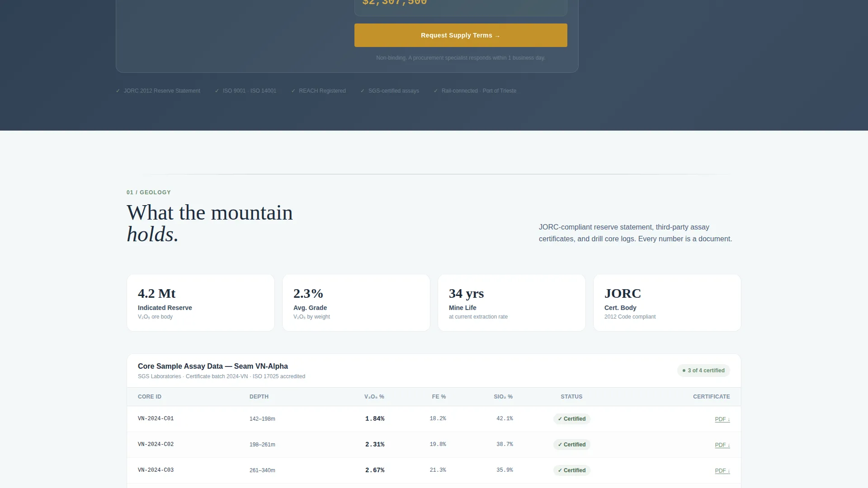This screenshot has width=868, height=488.
Task: Select the 34 yrs Mine Life card
Action: 512,303
